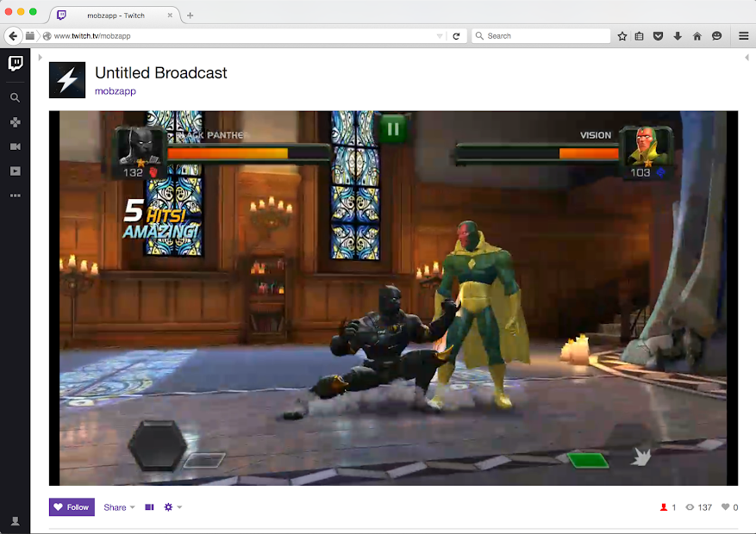
Task: Click the Twitch logo in the sidebar
Action: point(15,62)
